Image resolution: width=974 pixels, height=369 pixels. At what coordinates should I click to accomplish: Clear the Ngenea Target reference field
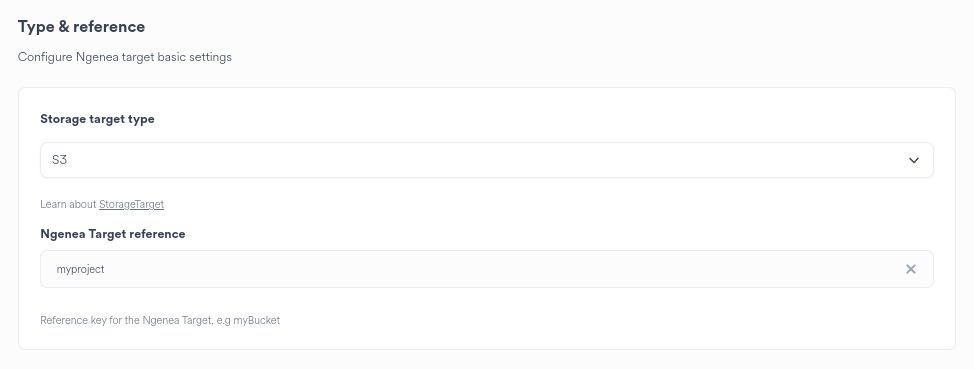pos(910,269)
